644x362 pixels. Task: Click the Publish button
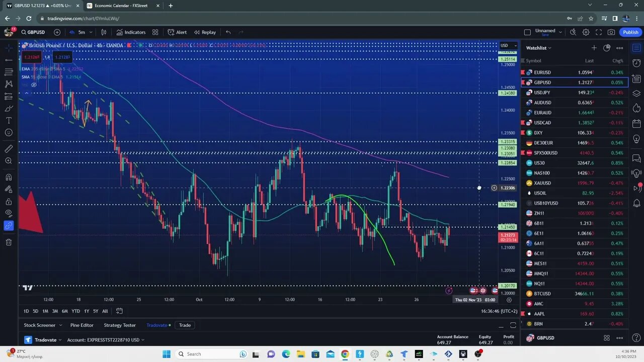(630, 32)
